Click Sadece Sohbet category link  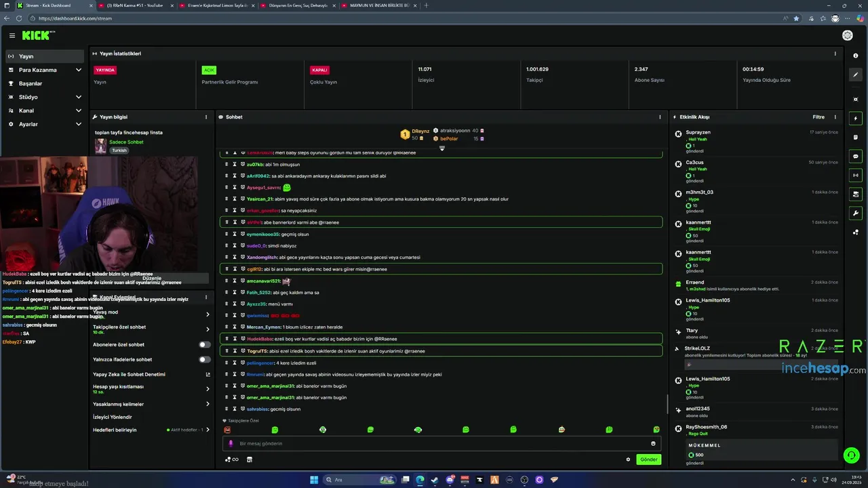[126, 142]
